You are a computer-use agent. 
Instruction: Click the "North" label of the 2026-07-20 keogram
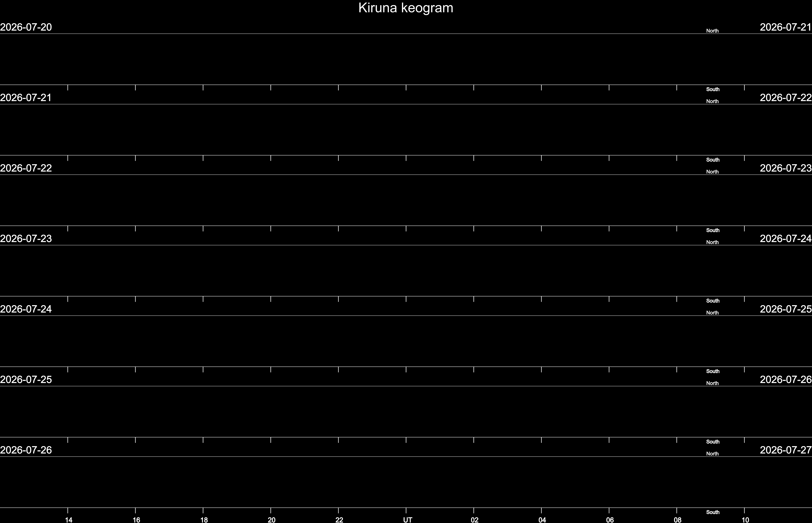pos(712,31)
